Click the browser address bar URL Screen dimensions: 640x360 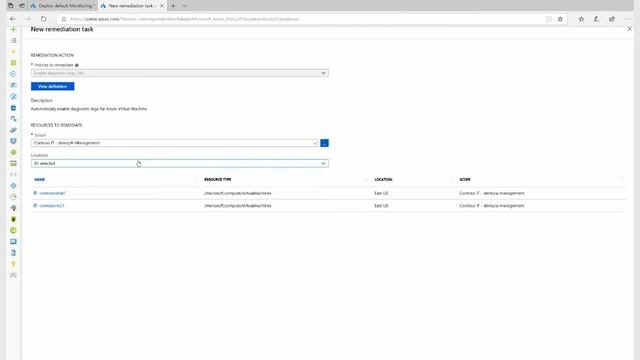click(x=184, y=19)
